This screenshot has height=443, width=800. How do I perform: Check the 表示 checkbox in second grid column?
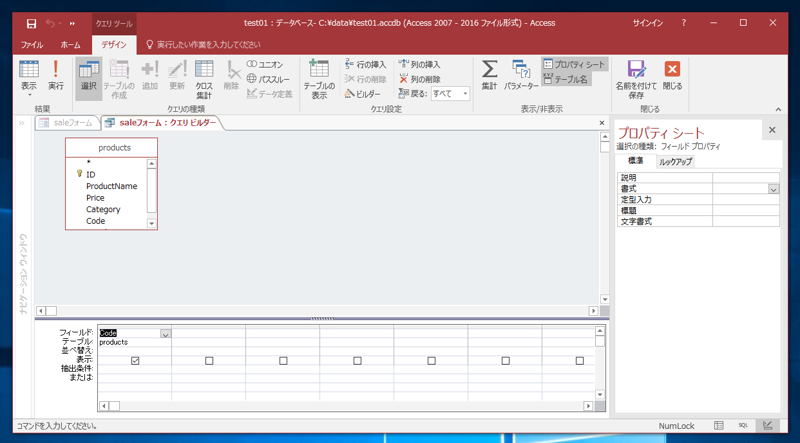tap(209, 360)
